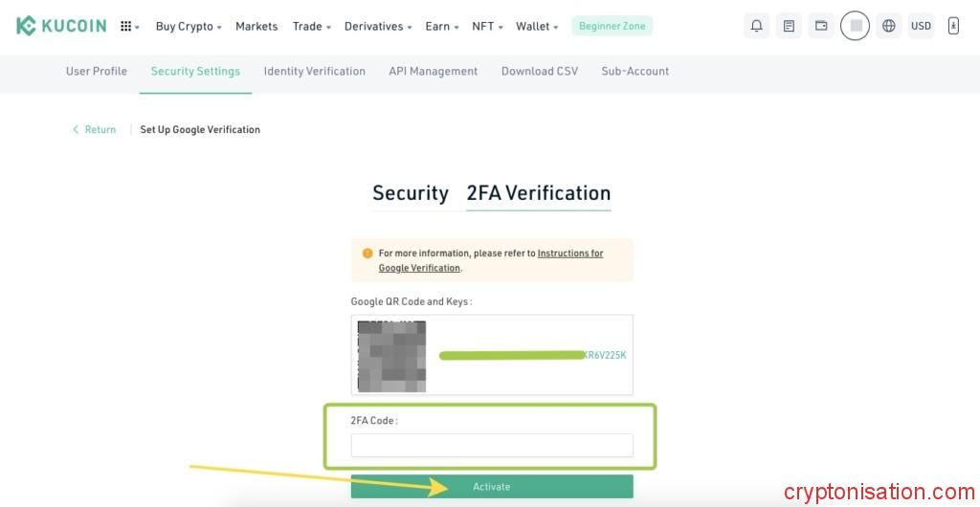Focus the 2FA Code input field

tap(492, 445)
